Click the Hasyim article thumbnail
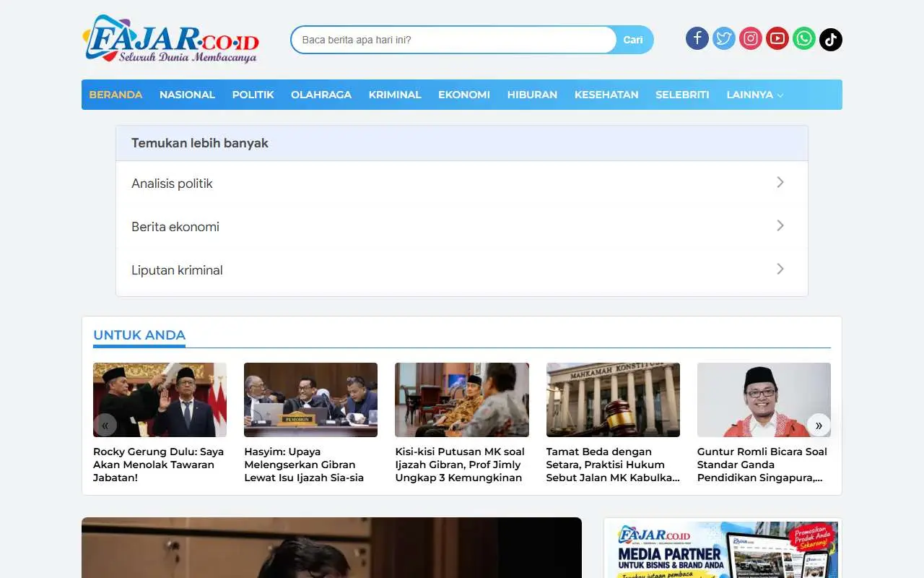The height and width of the screenshot is (578, 924). tap(310, 400)
